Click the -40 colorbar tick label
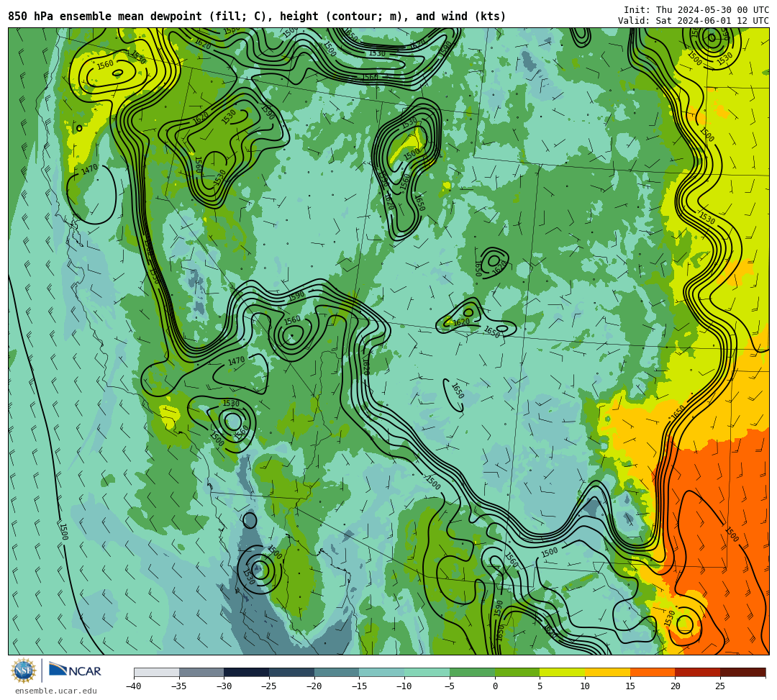This screenshot has width=777, height=700. click(133, 686)
